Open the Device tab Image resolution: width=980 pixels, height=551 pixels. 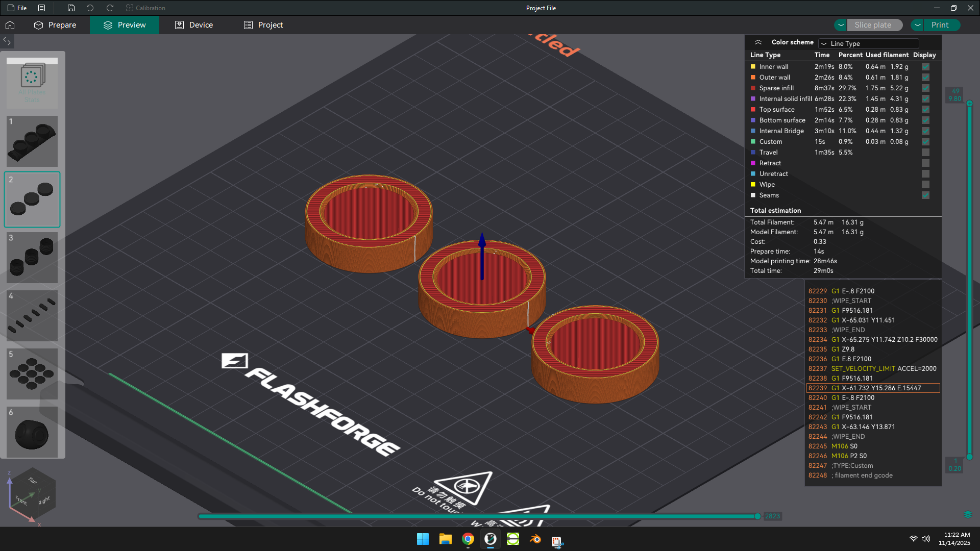click(x=194, y=25)
